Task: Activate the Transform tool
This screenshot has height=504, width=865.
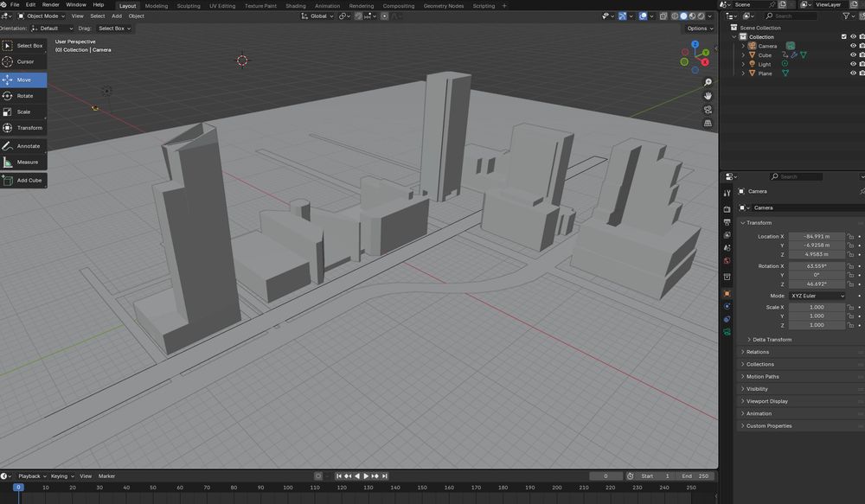Action: coord(23,128)
